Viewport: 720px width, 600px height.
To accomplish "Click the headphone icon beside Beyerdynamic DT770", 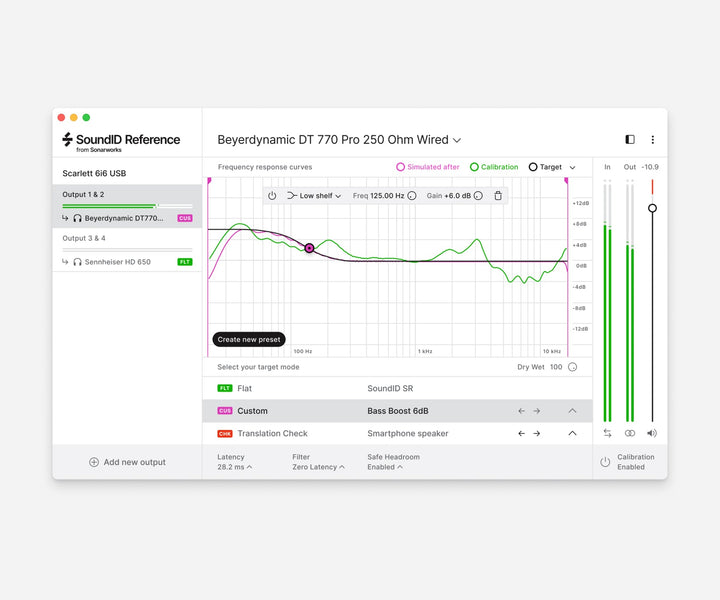I will point(78,218).
